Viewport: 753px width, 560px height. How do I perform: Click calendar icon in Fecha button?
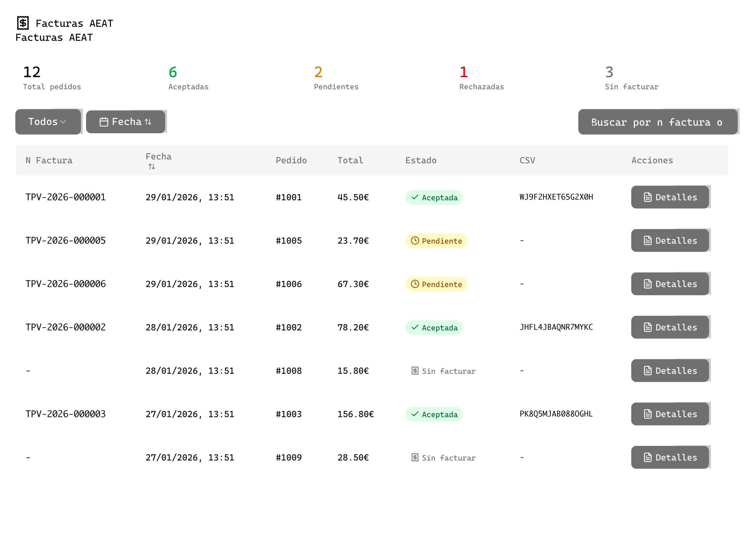(104, 122)
